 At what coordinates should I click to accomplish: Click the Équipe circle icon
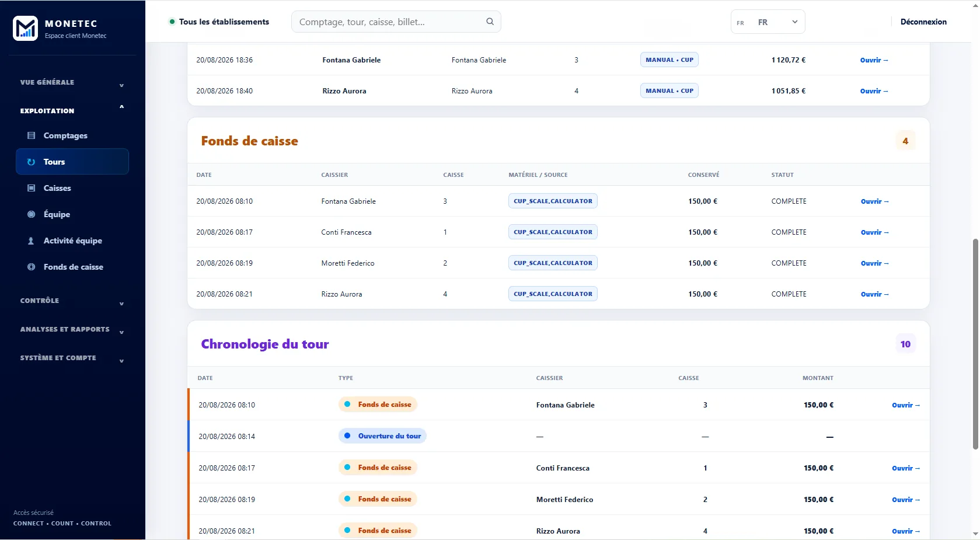pos(32,214)
